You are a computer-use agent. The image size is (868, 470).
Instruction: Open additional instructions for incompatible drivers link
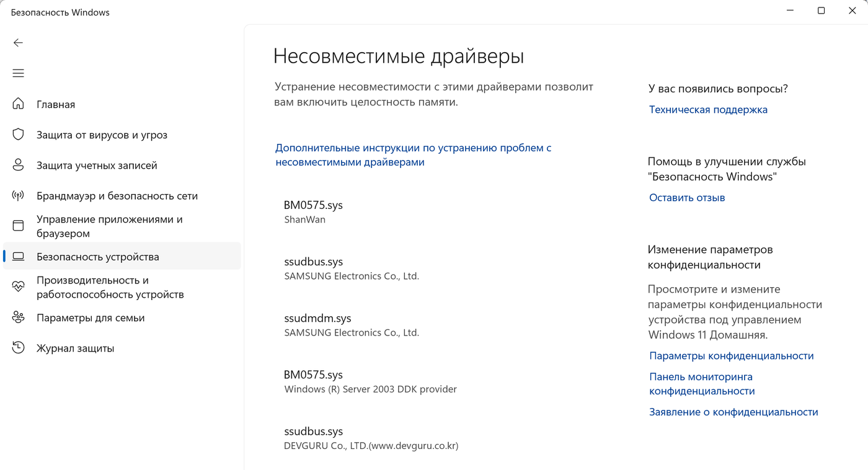(413, 155)
